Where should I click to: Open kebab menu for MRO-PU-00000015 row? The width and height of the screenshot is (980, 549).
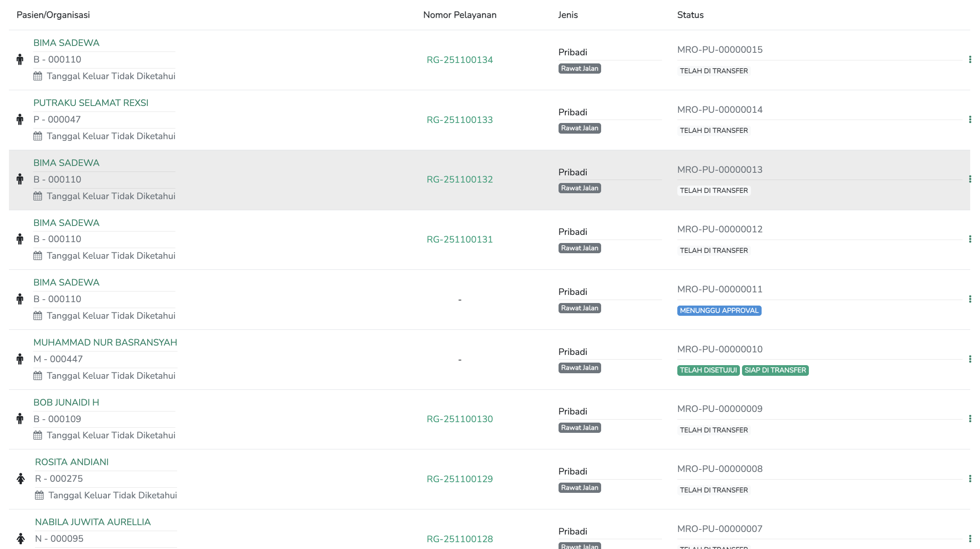(970, 60)
